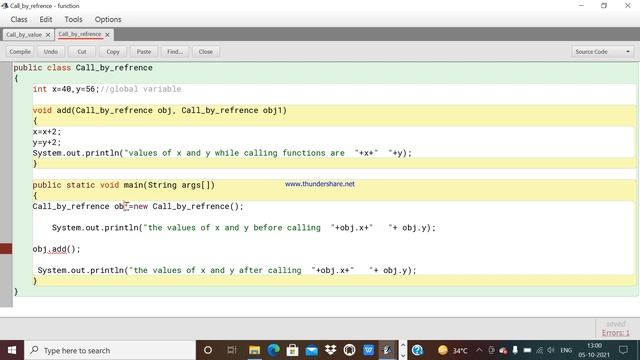640x360 pixels.
Task: Click the line x=x+2;
Action: pos(47,132)
